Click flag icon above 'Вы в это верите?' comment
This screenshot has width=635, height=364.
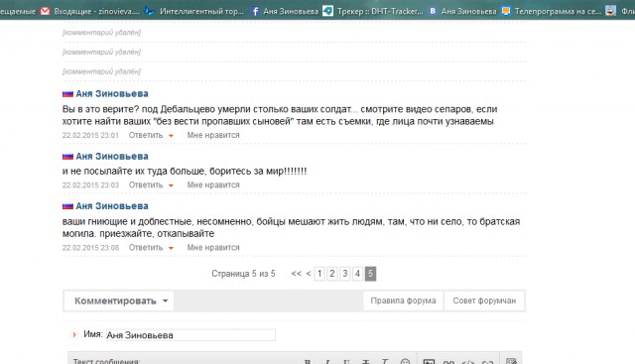tap(67, 94)
